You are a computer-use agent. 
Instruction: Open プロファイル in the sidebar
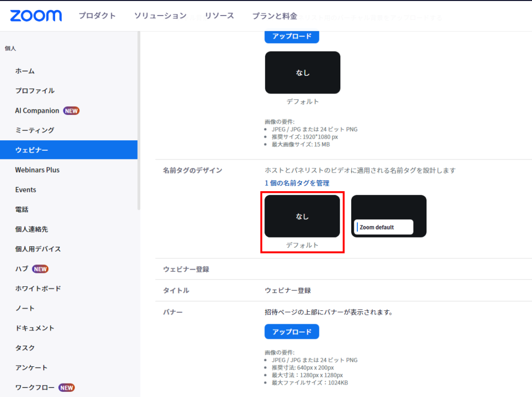click(35, 90)
